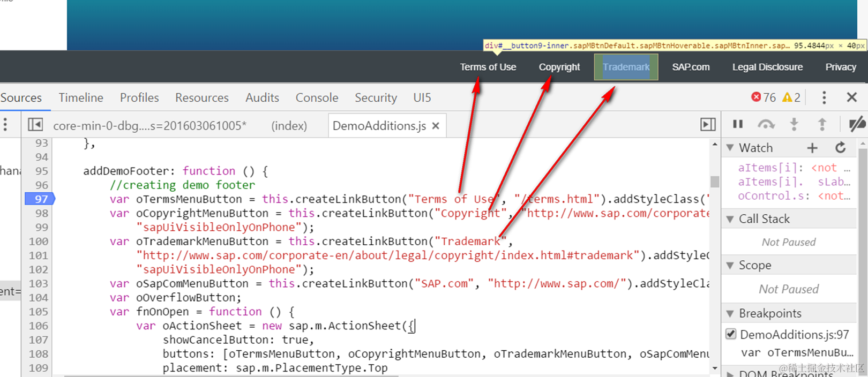Collapse the Watch section
Viewport: 868px width, 377px height.
click(730, 148)
